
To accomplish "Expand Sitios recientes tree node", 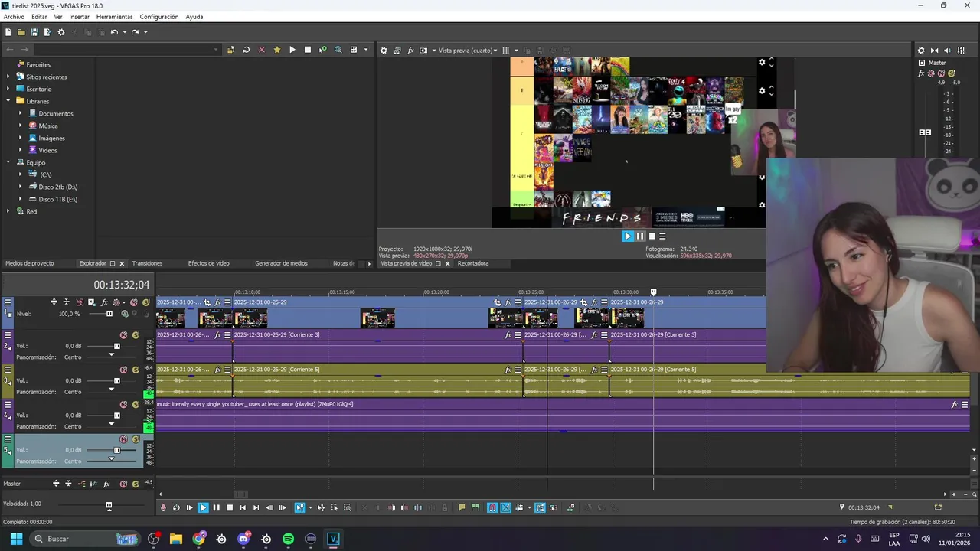I will coord(8,77).
